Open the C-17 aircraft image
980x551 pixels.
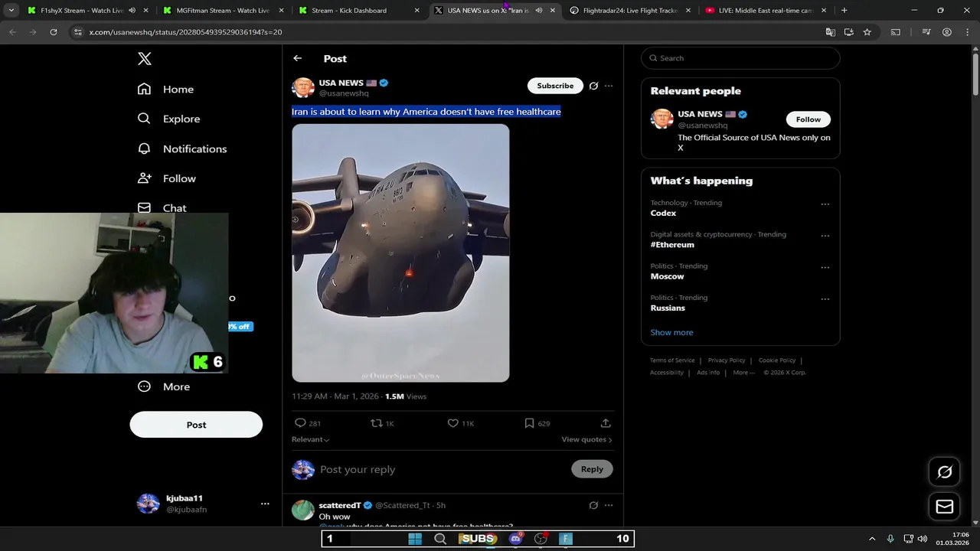pyautogui.click(x=400, y=253)
